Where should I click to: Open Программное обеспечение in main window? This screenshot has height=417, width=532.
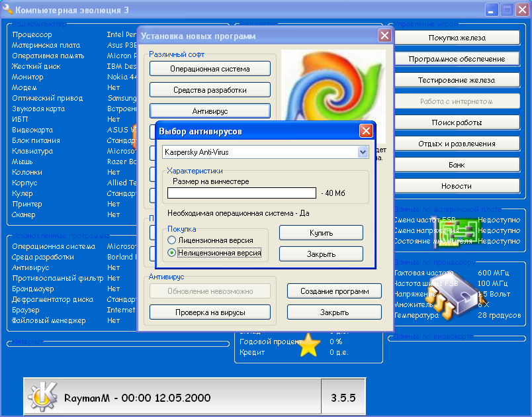[457, 59]
